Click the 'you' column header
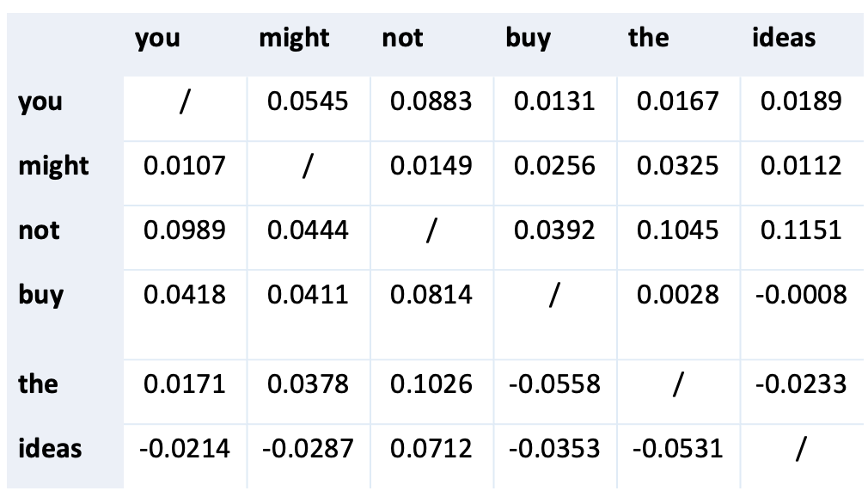The width and height of the screenshot is (868, 497). [x=157, y=39]
